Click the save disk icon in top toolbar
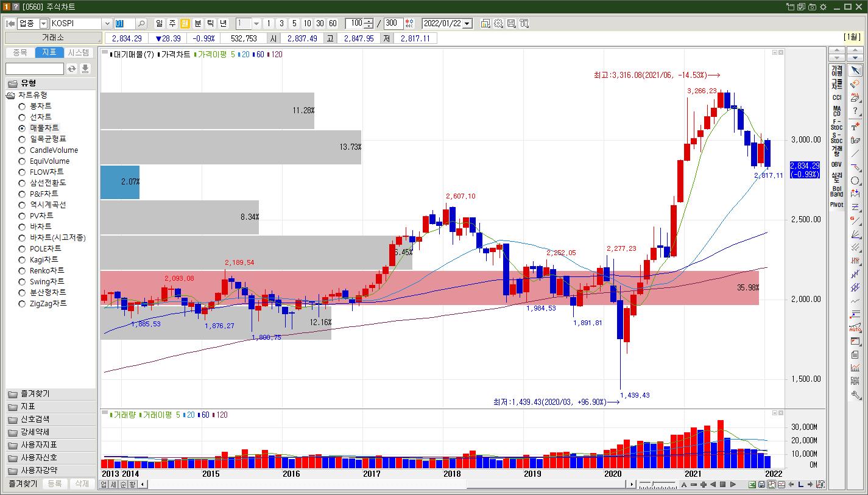Viewport: 868px width, 495px height. tap(511, 24)
